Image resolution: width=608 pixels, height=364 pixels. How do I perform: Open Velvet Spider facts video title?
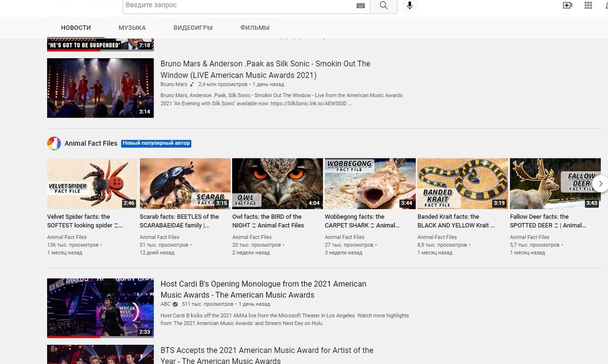pos(85,221)
